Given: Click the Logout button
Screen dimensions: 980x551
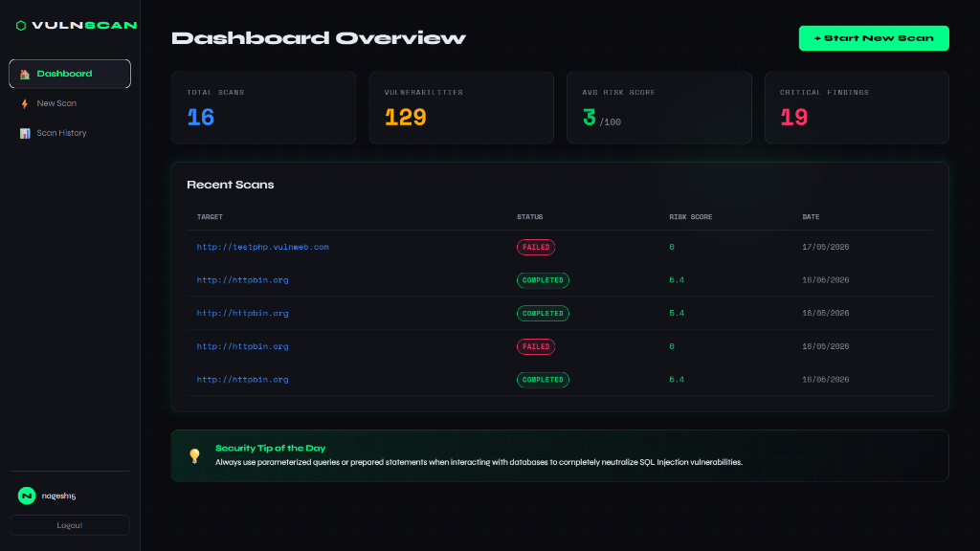Looking at the screenshot, I should 70,525.
